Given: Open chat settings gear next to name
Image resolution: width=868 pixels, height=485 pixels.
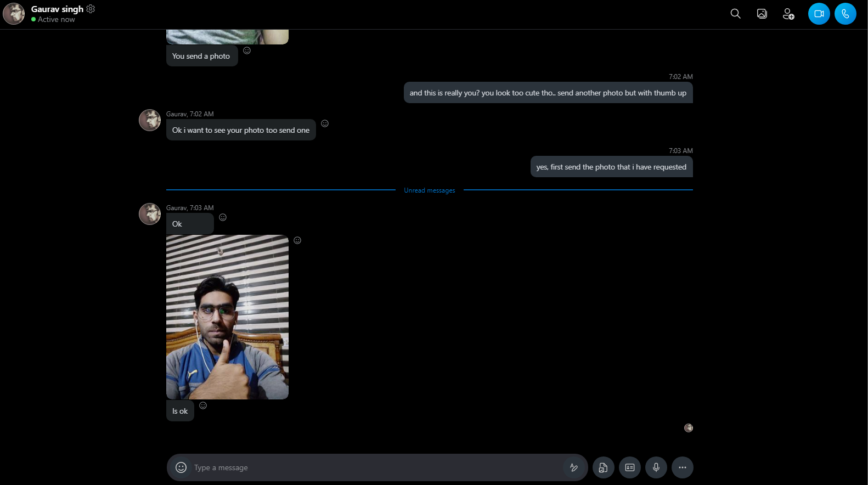Looking at the screenshot, I should point(91,9).
